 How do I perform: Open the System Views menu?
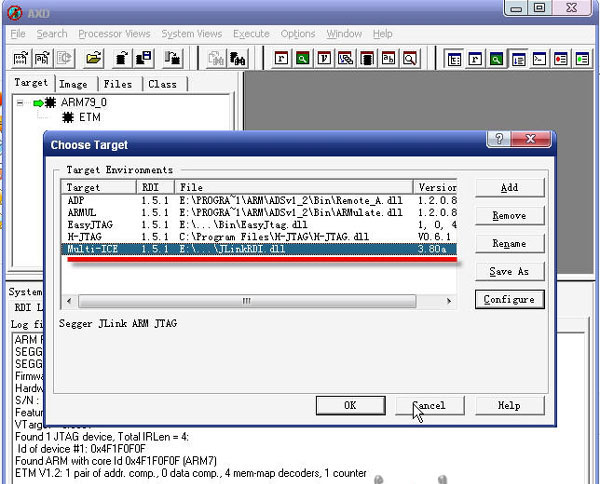(x=191, y=34)
